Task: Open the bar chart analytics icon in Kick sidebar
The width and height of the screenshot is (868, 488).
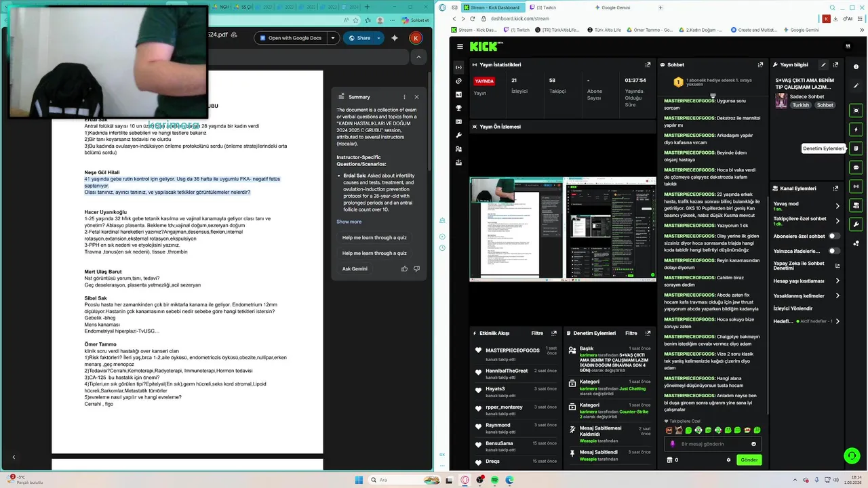Action: (459, 94)
